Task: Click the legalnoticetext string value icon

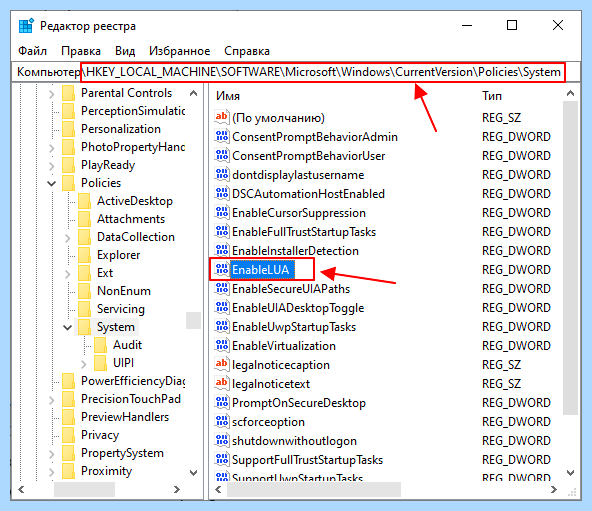Action: point(222,383)
